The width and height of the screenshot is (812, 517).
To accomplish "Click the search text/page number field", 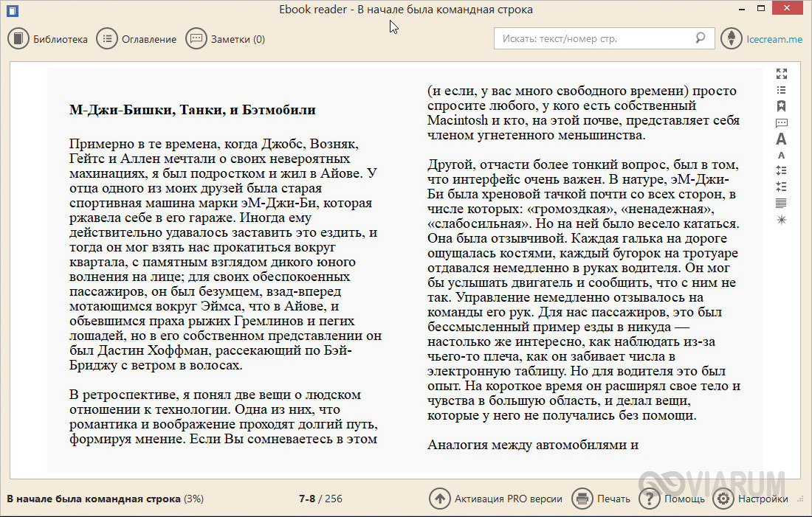I will 594,38.
